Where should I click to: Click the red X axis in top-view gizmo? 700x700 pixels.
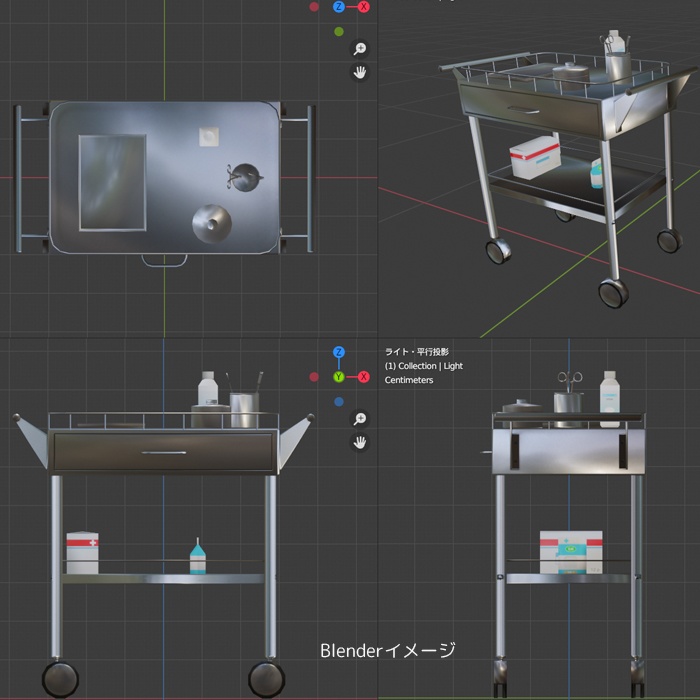[364, 7]
